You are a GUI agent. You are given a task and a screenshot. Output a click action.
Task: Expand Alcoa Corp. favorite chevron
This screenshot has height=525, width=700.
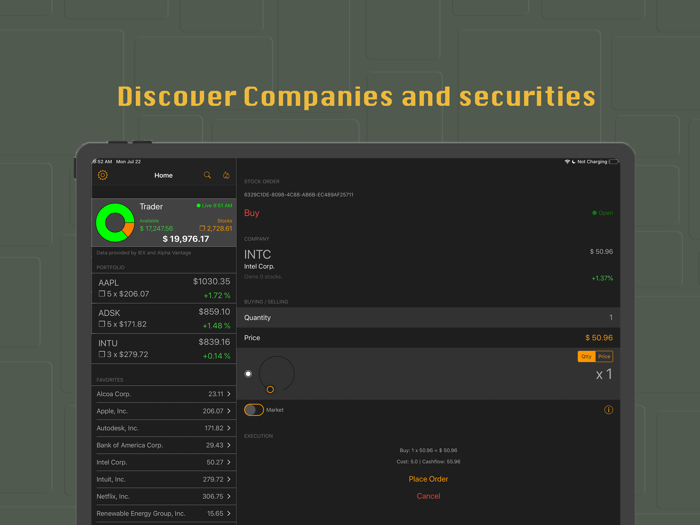tap(229, 394)
